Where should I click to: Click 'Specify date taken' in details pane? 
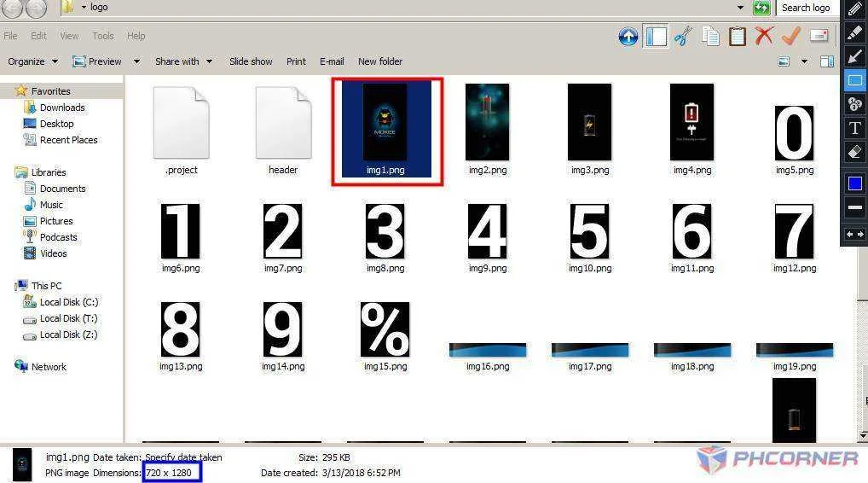click(183, 457)
